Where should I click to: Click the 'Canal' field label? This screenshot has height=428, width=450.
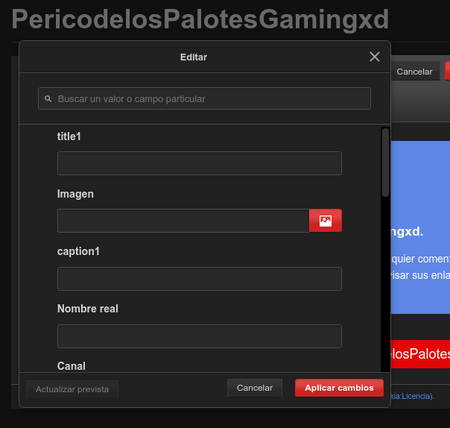(71, 366)
